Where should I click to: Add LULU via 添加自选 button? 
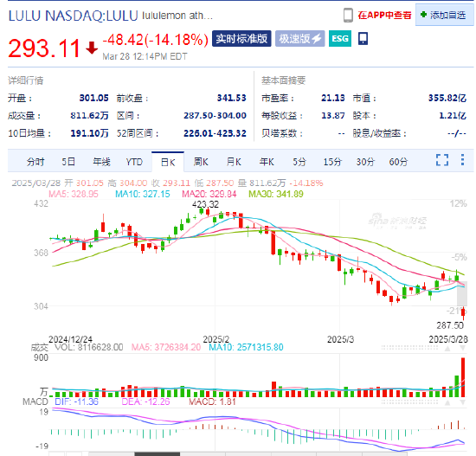pyautogui.click(x=444, y=15)
